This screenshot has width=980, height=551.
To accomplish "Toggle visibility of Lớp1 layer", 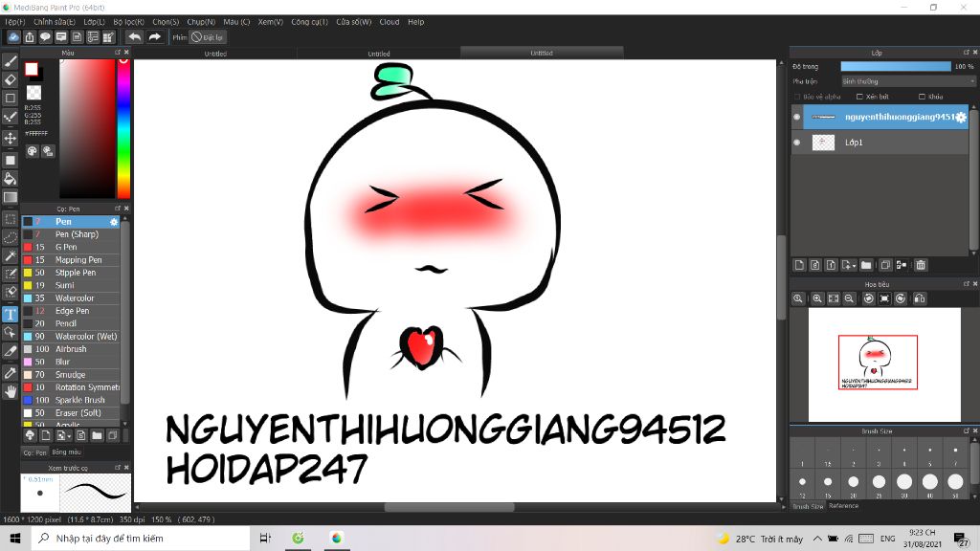I will coord(797,143).
